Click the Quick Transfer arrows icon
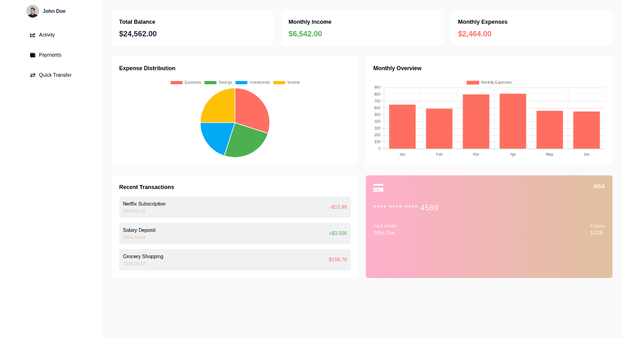 click(x=32, y=75)
